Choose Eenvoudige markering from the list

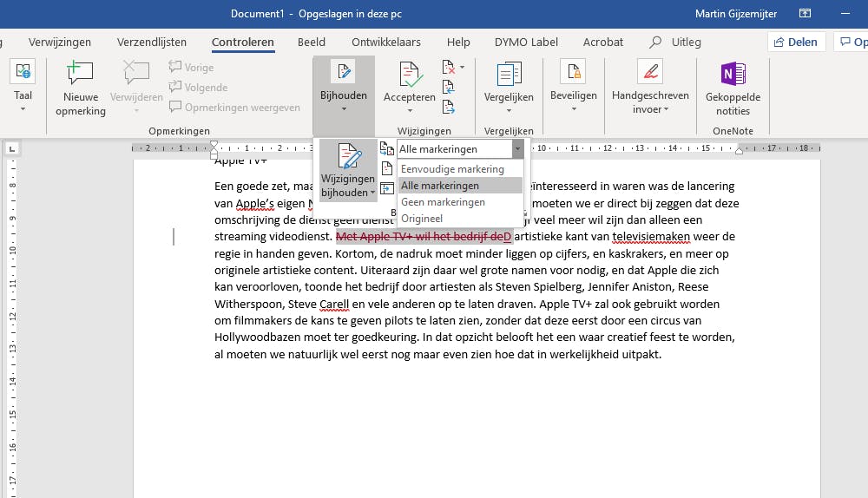pos(460,169)
